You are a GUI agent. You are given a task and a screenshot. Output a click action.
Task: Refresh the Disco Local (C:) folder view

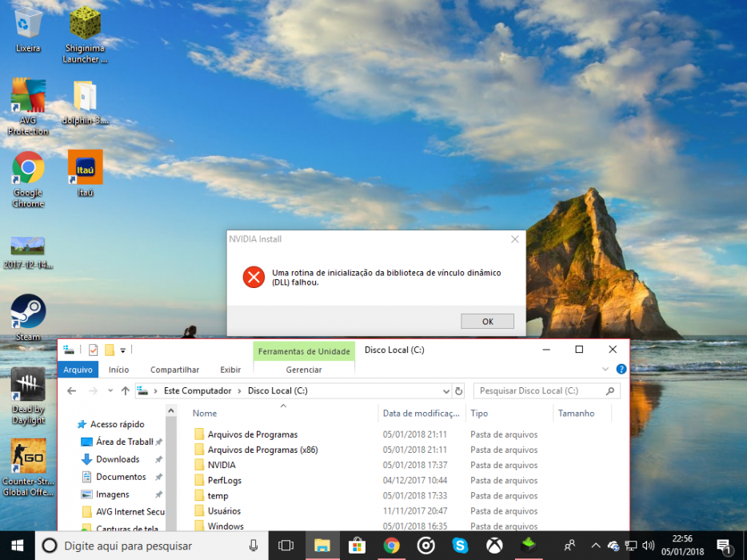pos(458,391)
